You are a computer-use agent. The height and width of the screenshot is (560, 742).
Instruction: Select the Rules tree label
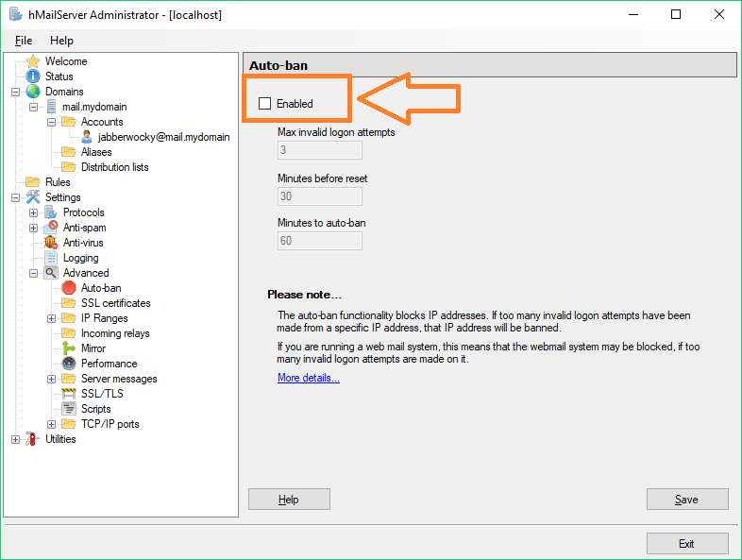coord(58,181)
